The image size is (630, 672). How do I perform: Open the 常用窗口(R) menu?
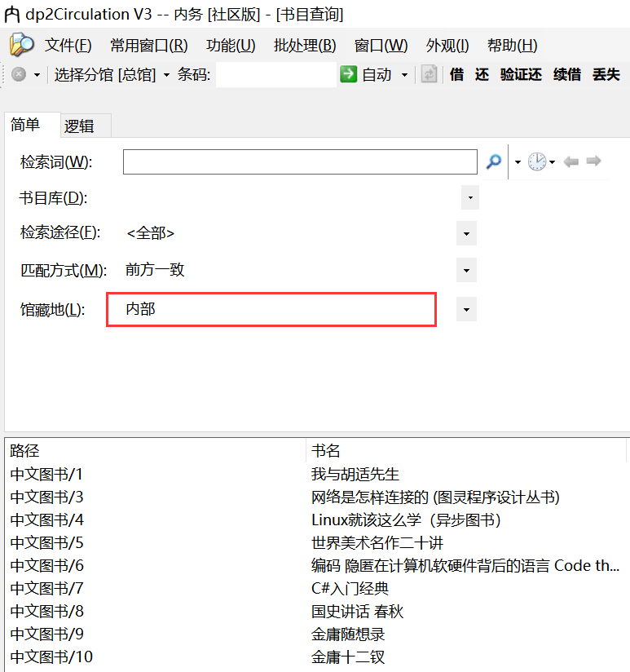click(x=148, y=45)
